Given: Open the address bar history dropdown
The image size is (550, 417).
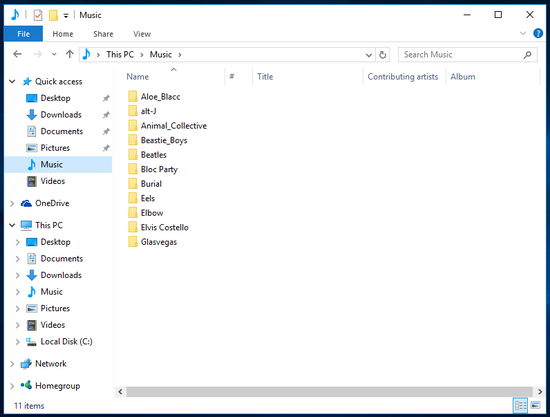Looking at the screenshot, I should (x=369, y=55).
